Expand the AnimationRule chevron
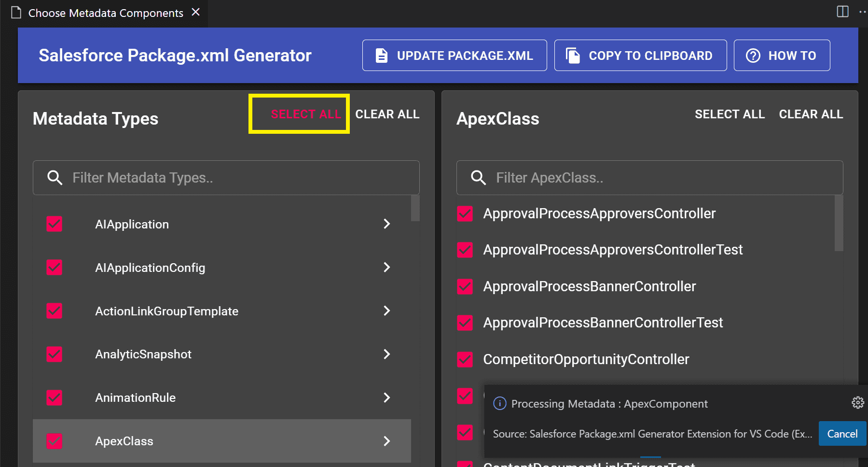Viewport: 868px width, 467px height. pos(386,398)
